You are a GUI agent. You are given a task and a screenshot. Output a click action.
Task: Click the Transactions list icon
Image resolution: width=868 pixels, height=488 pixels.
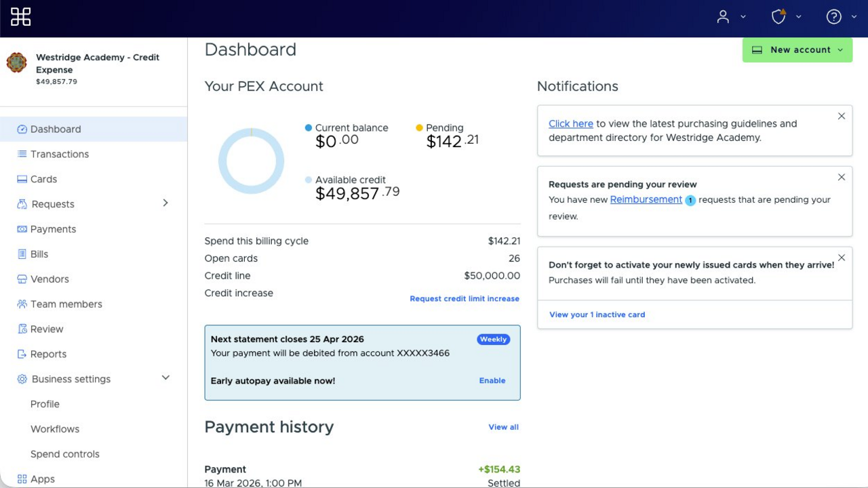pos(22,155)
